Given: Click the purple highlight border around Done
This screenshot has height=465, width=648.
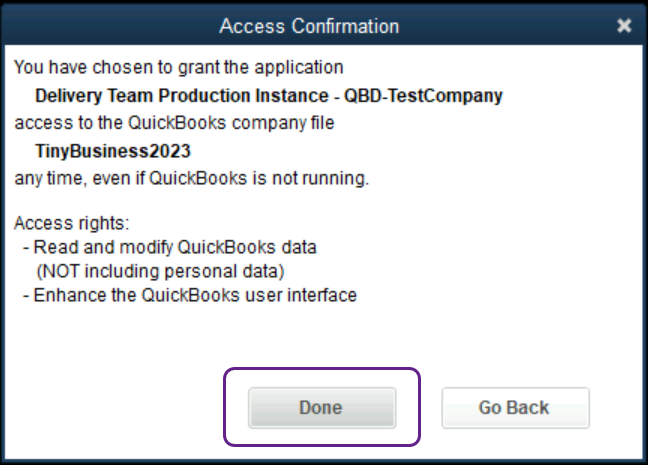Looking at the screenshot, I should coord(225,408).
